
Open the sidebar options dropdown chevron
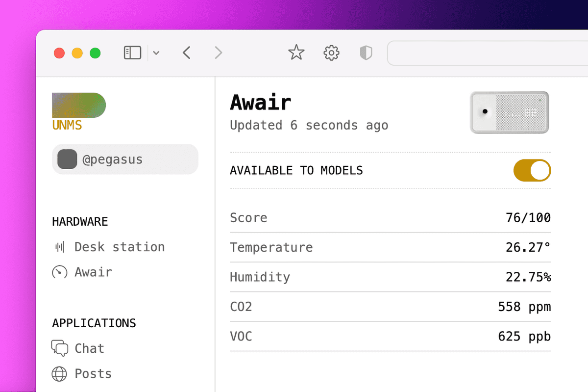pyautogui.click(x=156, y=53)
